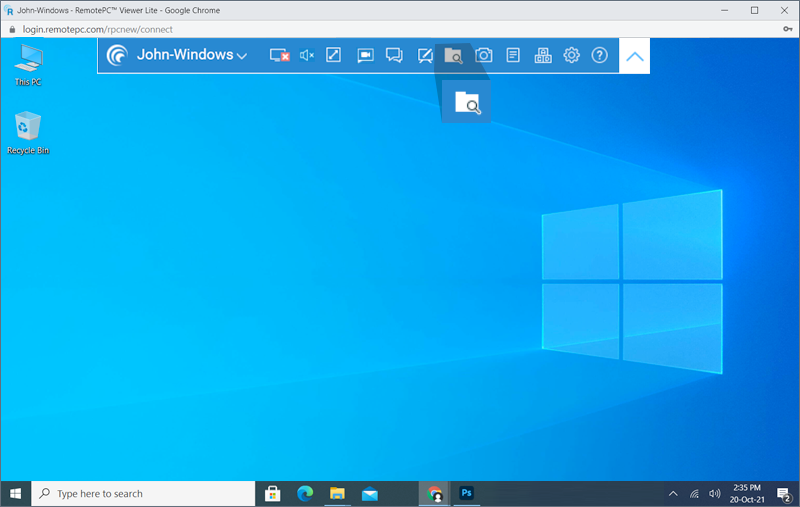Show hidden system tray icons
Image resolution: width=800 pixels, height=507 pixels.
[x=673, y=493]
